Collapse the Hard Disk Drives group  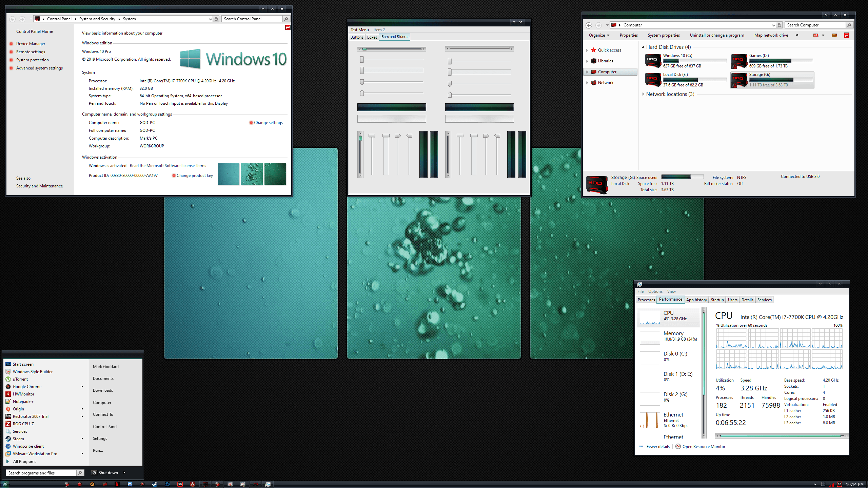[x=643, y=47]
